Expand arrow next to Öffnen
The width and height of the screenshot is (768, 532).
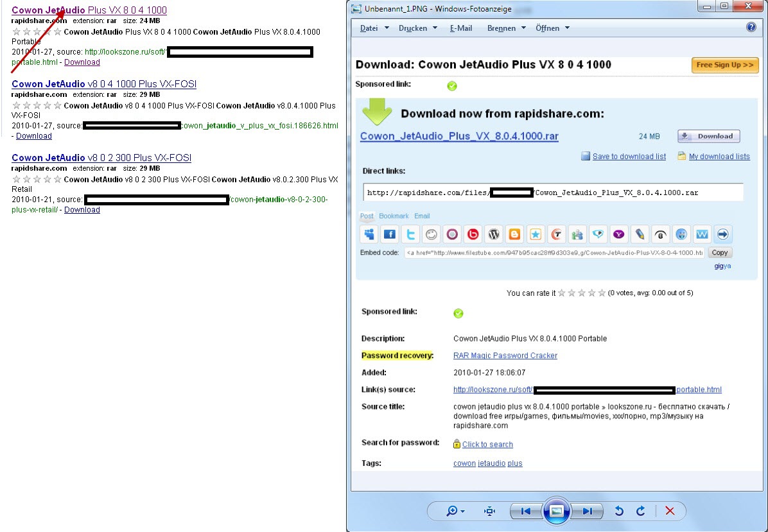click(567, 28)
